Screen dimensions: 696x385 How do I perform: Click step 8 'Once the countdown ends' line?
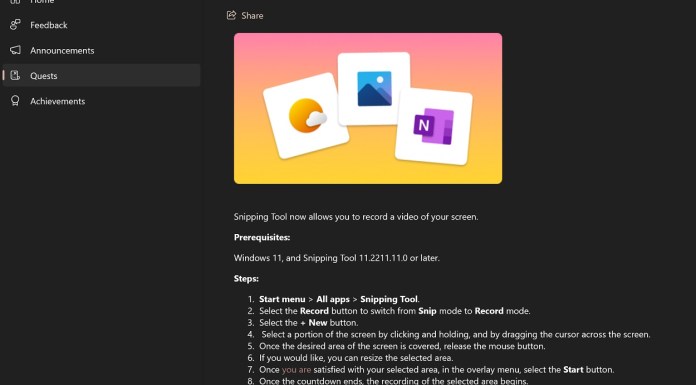(394, 381)
